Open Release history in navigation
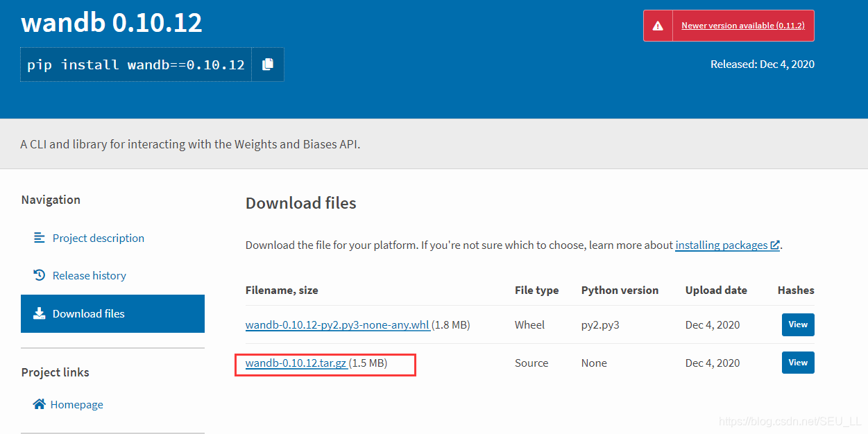The height and width of the screenshot is (434, 868). (90, 275)
